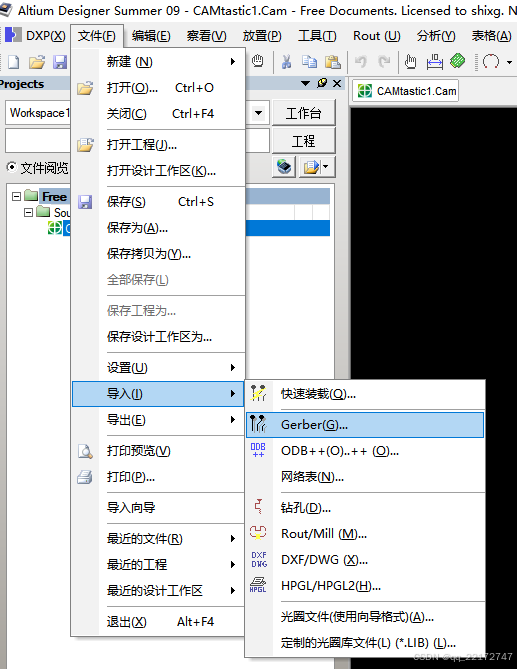Collapse the Source tree node
517x669 pixels.
pyautogui.click(x=28, y=212)
